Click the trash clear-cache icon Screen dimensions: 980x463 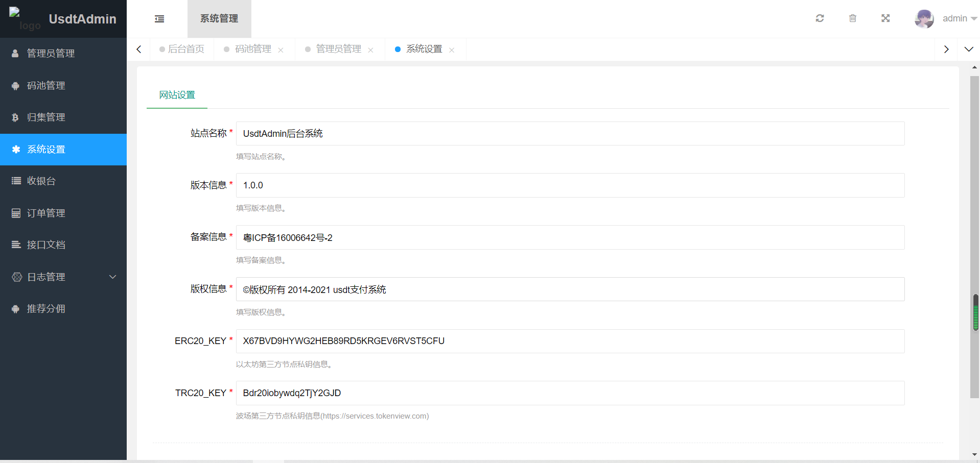pyautogui.click(x=852, y=18)
